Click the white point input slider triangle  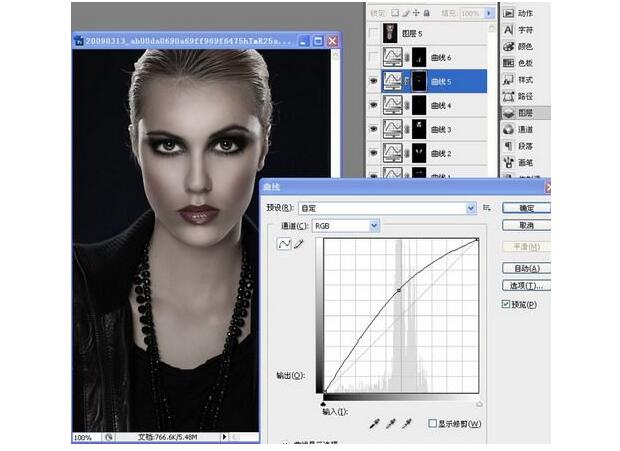pyautogui.click(x=479, y=404)
